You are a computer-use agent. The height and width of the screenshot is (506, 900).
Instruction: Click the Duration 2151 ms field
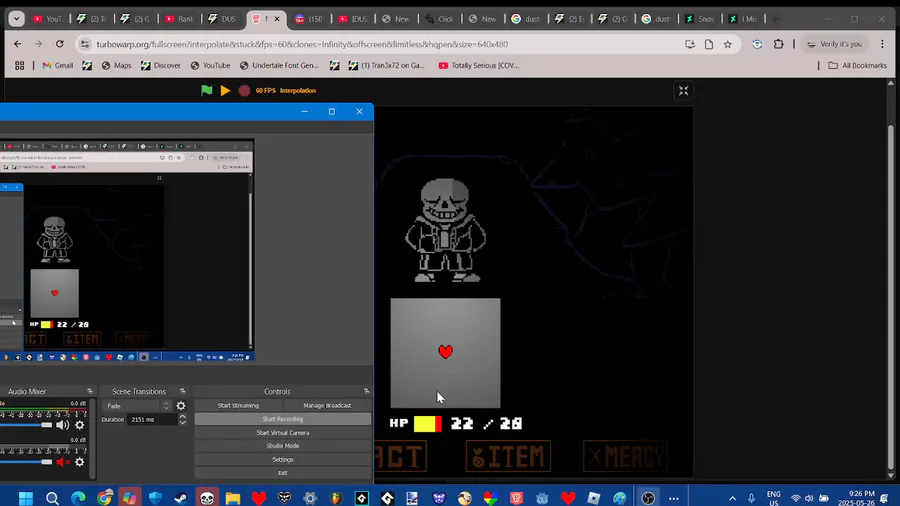pyautogui.click(x=153, y=419)
